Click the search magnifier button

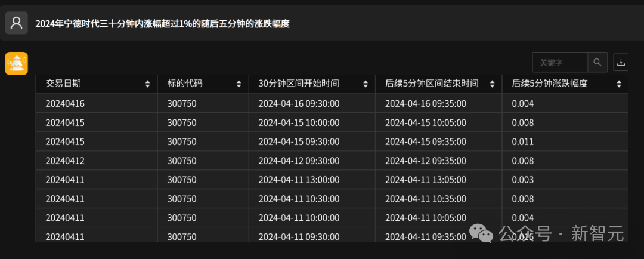(x=597, y=63)
